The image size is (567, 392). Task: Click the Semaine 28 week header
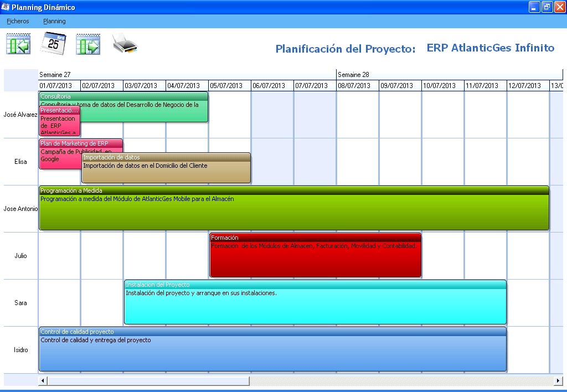(x=450, y=75)
